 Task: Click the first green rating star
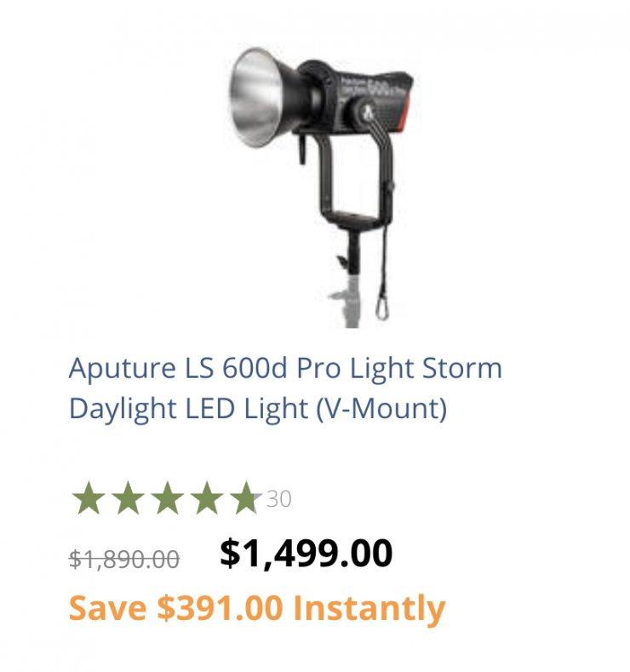click(x=89, y=498)
